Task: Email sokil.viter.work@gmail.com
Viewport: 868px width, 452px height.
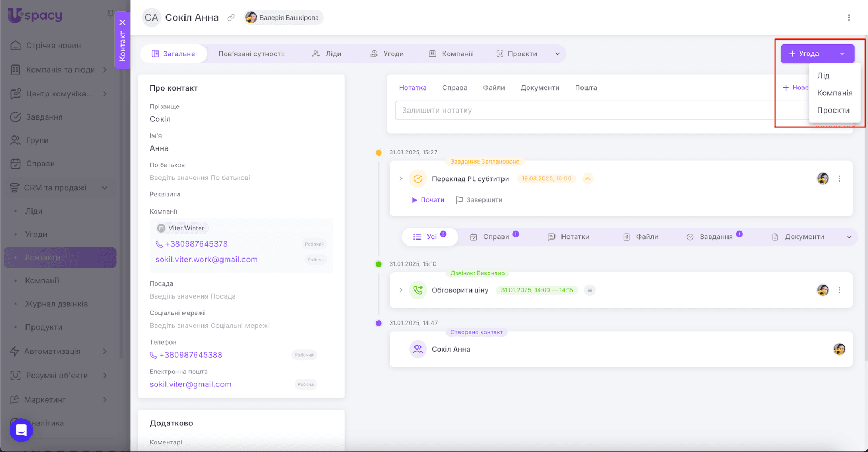Action: coord(207,260)
